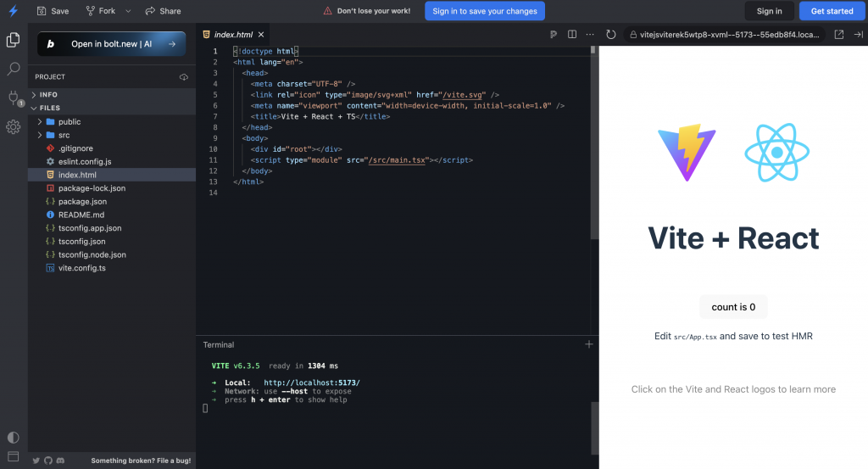Click the /src/main.tsx link in code
The image size is (868, 469).
click(398, 160)
